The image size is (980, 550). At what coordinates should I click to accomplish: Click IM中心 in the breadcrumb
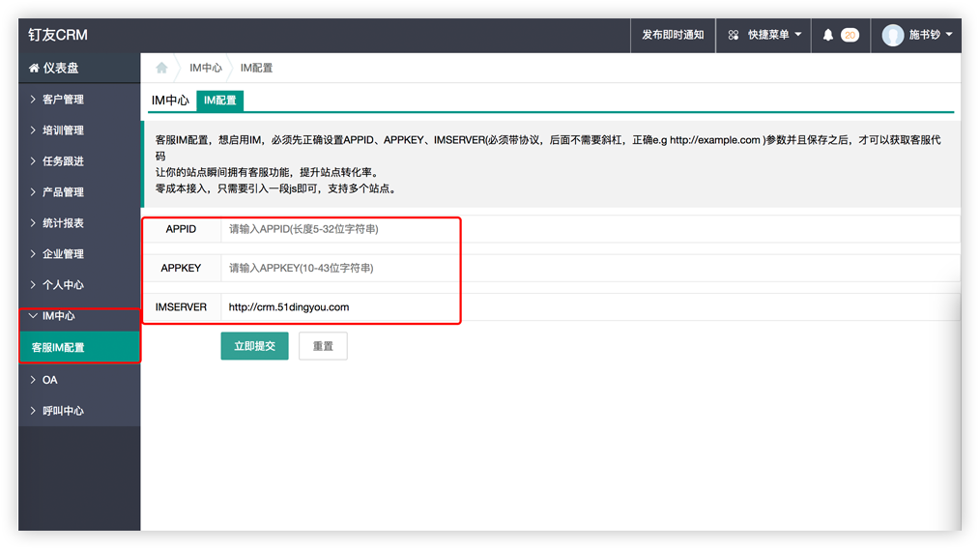tap(206, 68)
